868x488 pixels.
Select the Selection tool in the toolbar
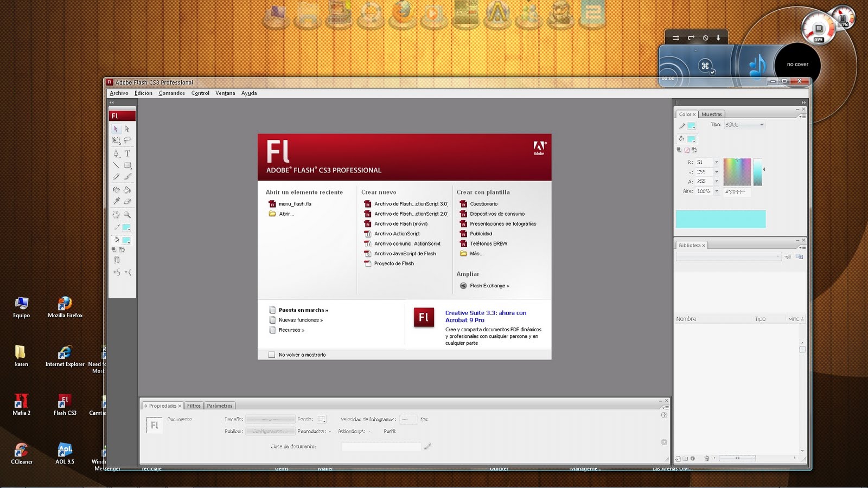click(116, 129)
